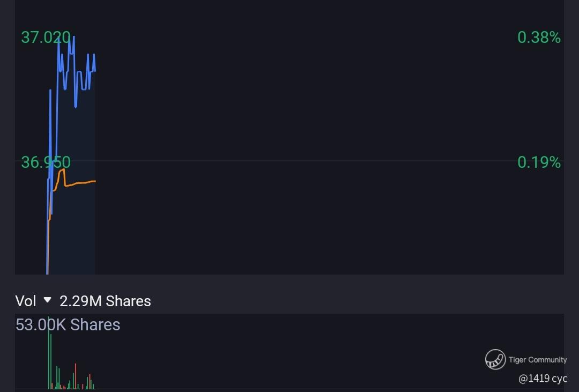Open the Vol indicator dropdown arrow

pos(47,300)
